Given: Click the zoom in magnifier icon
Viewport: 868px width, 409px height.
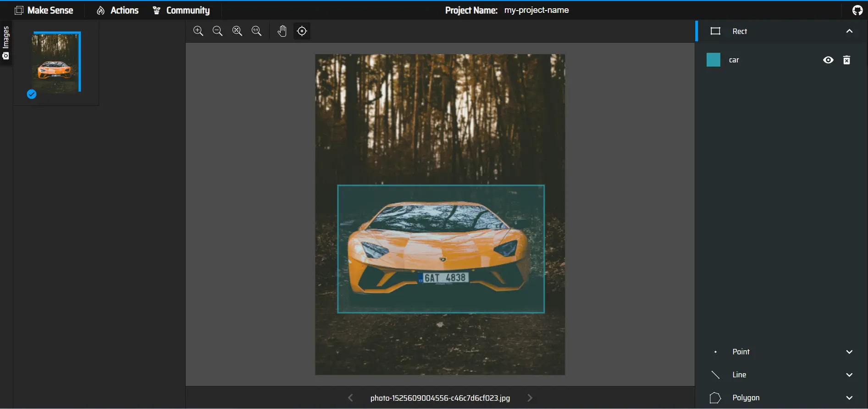Looking at the screenshot, I should click(x=198, y=31).
